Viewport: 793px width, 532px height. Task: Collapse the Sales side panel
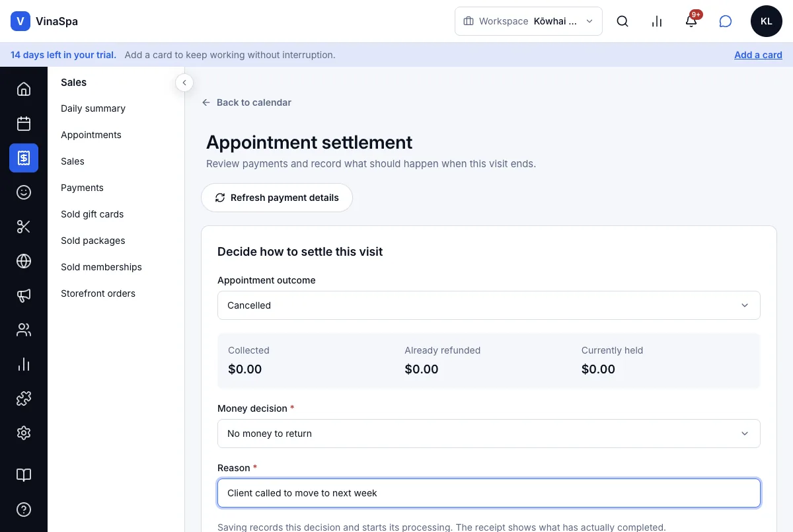(184, 83)
